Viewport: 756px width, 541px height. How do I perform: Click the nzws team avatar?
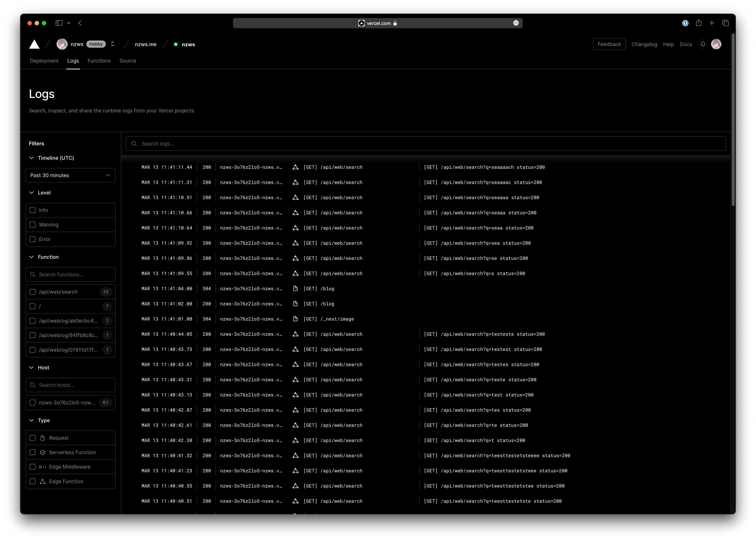point(62,44)
